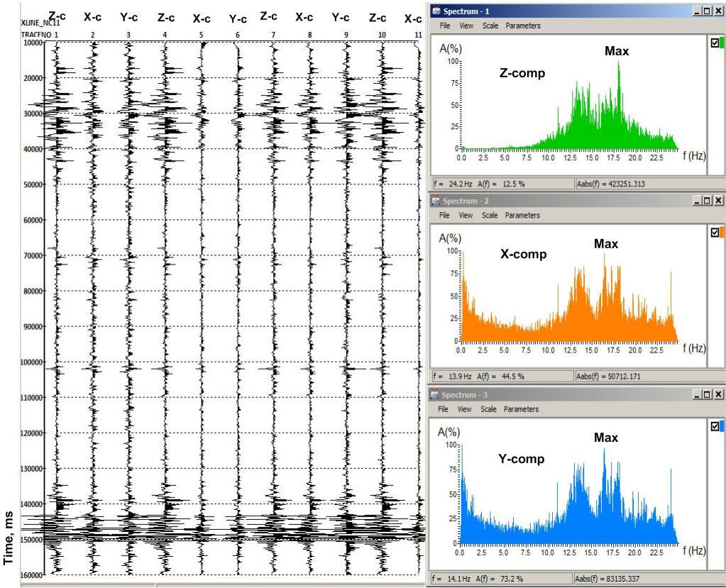Uncheck the X-comp spectrum checkbox
The image size is (726, 588).
pyautogui.click(x=714, y=232)
